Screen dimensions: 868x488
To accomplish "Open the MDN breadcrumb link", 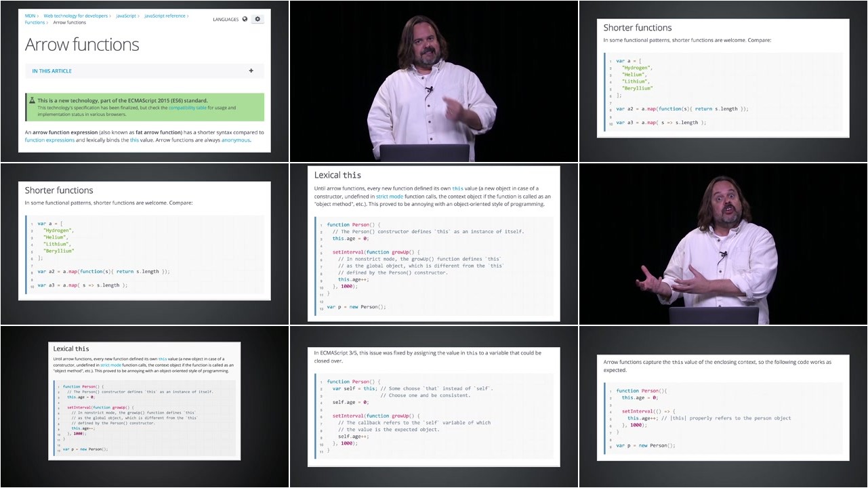I will (30, 15).
